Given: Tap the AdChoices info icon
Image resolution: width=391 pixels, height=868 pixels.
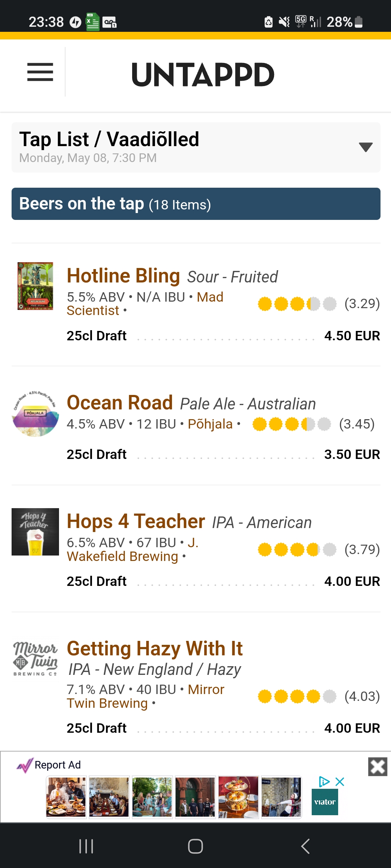Looking at the screenshot, I should coord(324,782).
